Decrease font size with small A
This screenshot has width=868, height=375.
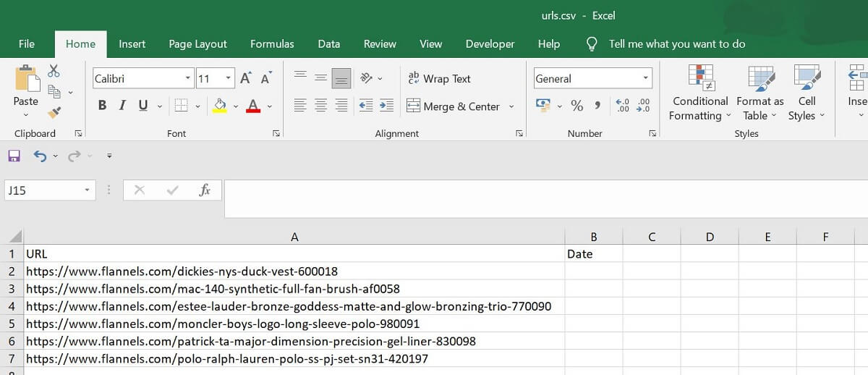[265, 78]
